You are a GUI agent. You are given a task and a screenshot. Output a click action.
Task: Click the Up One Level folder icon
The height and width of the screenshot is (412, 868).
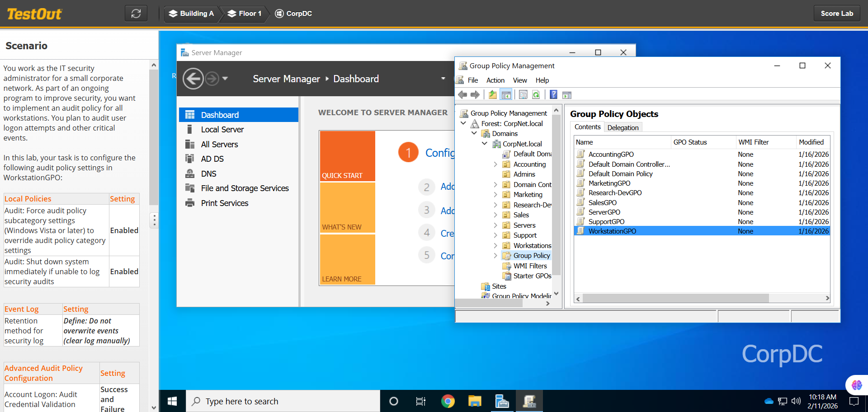click(x=492, y=95)
